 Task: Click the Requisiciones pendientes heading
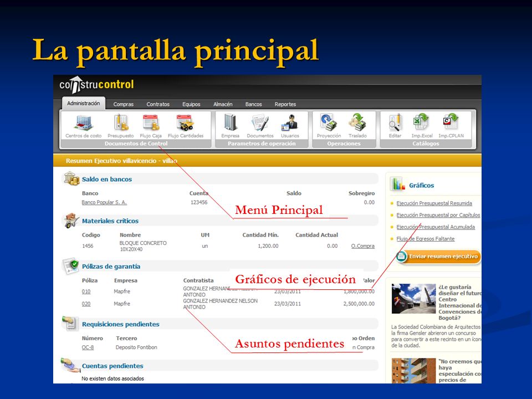click(120, 324)
